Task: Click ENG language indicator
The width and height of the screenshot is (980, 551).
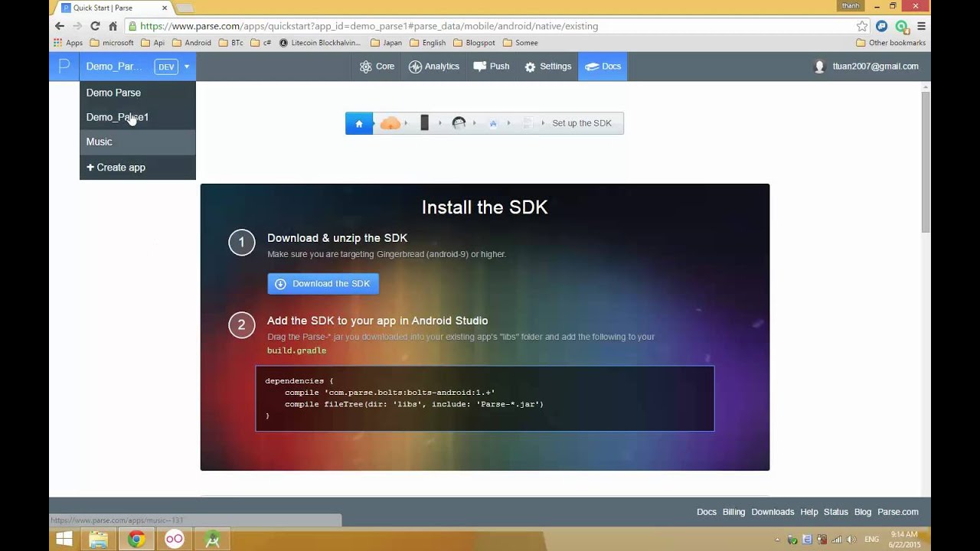Action: 871,540
